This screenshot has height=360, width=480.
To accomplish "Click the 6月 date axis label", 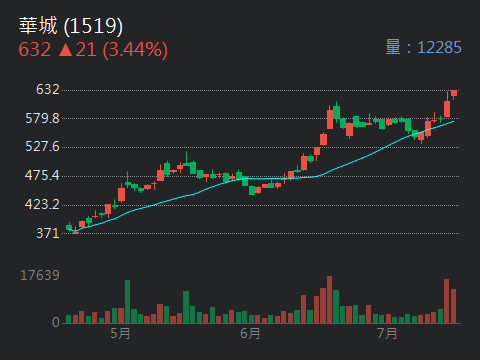I will 250,333.
